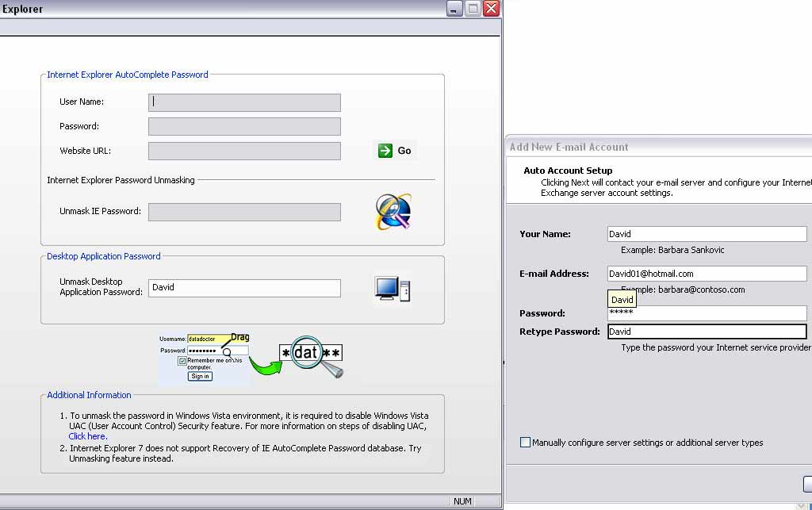Click the green Go arrow button
The height and width of the screenshot is (510, 812).
tap(395, 151)
